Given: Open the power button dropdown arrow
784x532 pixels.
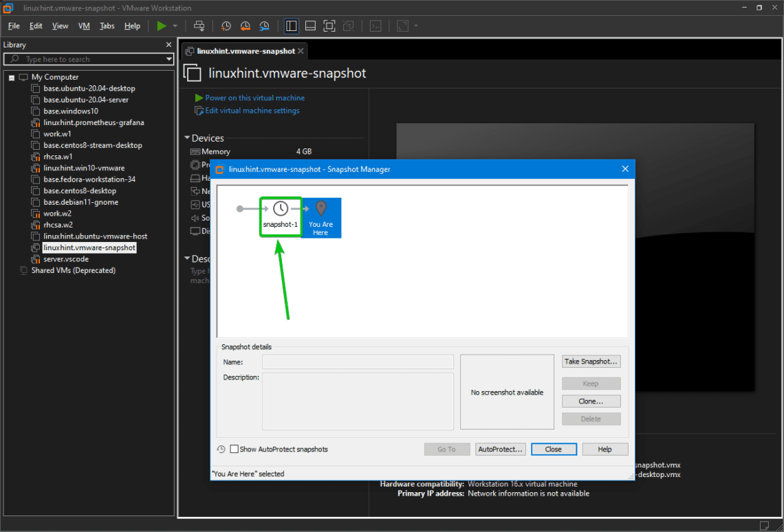Looking at the screenshot, I should click(x=176, y=25).
